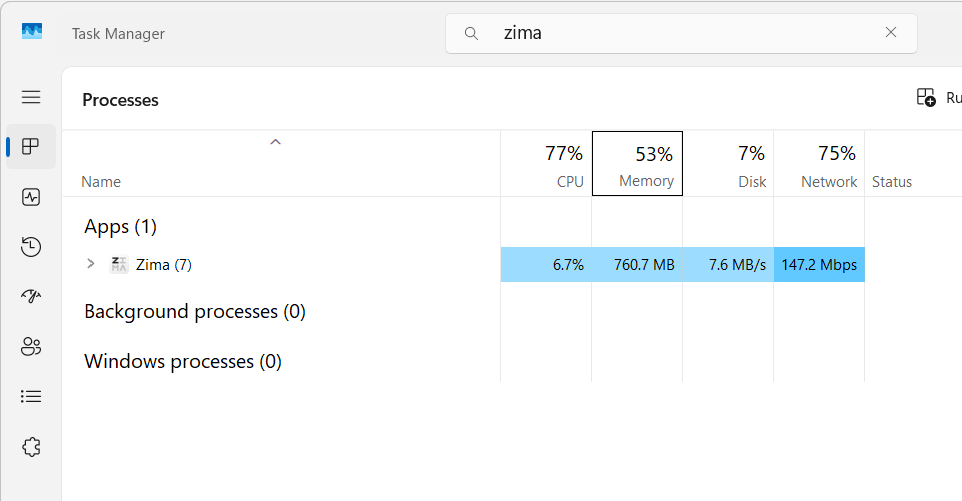Clear the search box text
Image resolution: width=962 pixels, height=501 pixels.
(891, 33)
